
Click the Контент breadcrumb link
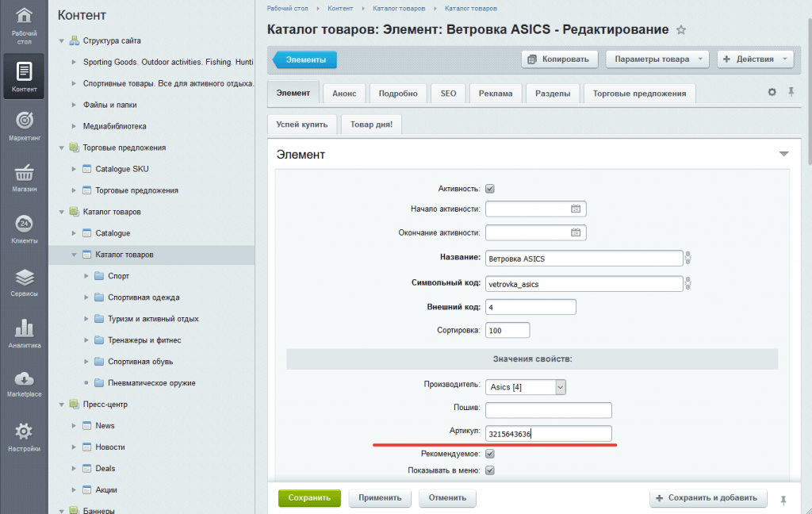(x=340, y=8)
